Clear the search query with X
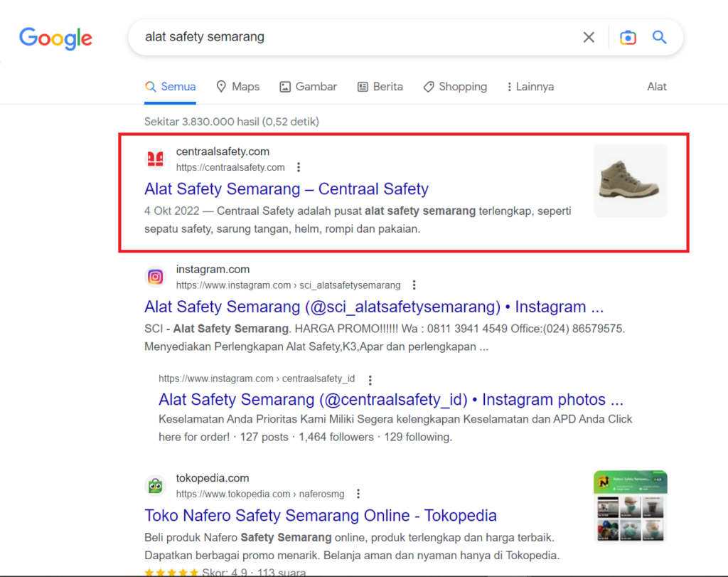 [589, 37]
